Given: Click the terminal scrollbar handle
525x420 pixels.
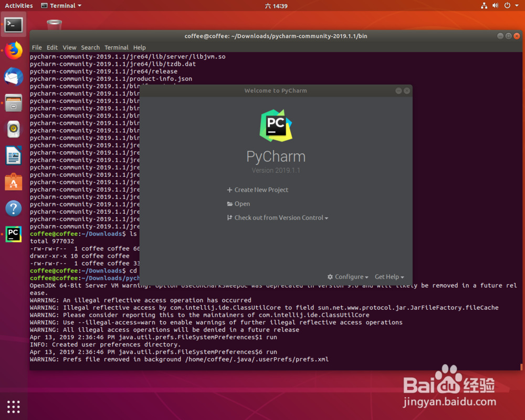Looking at the screenshot, I should (x=521, y=367).
